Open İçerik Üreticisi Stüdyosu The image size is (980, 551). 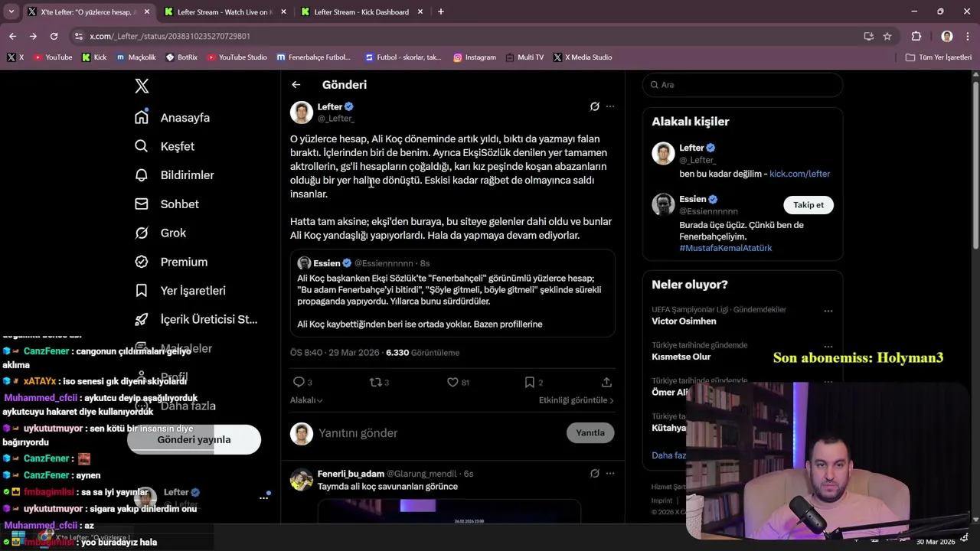point(196,319)
